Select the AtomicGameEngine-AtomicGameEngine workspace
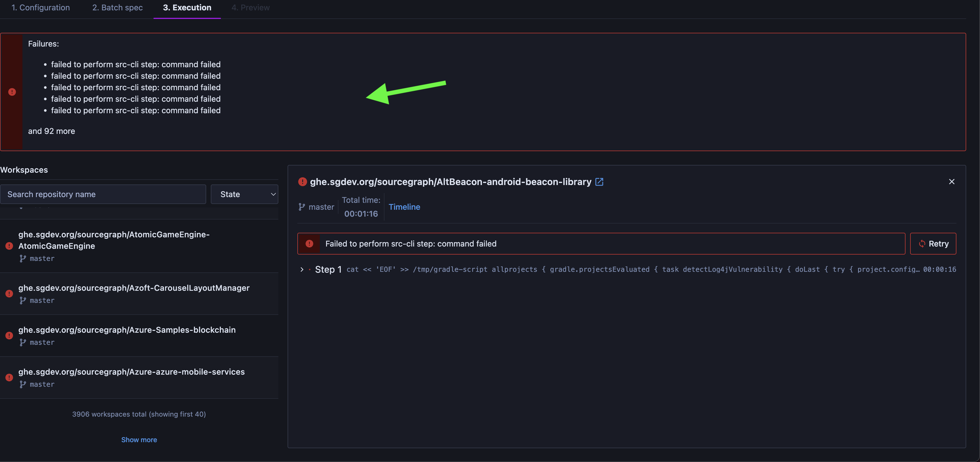The image size is (980, 462). pos(139,246)
